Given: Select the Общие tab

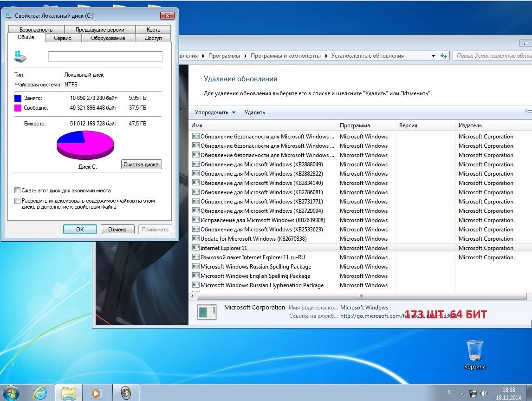Looking at the screenshot, I should pyautogui.click(x=26, y=37).
